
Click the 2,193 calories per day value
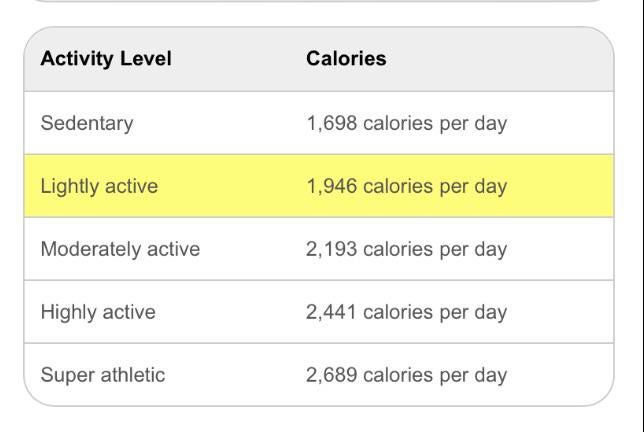(x=406, y=249)
